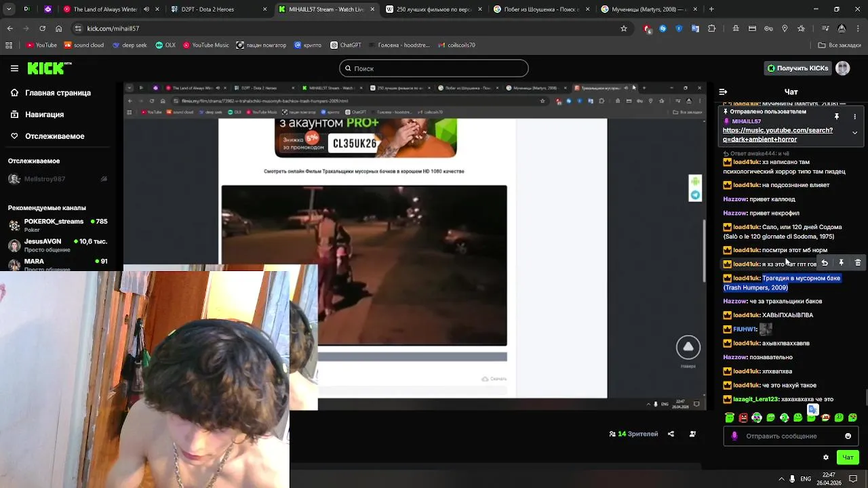This screenshot has width=868, height=488.
Task: Send message with green Чат button
Action: pyautogui.click(x=848, y=457)
